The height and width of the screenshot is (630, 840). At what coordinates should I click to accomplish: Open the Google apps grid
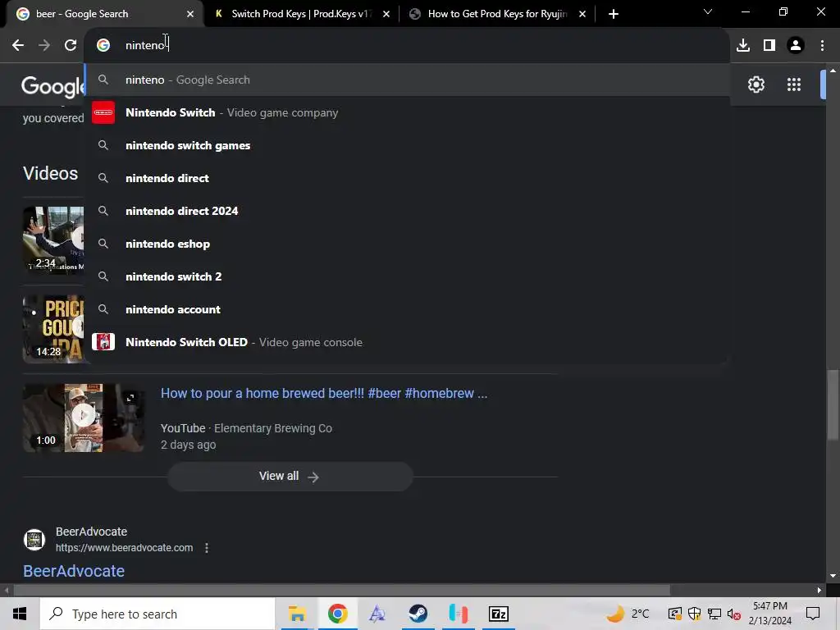click(794, 84)
